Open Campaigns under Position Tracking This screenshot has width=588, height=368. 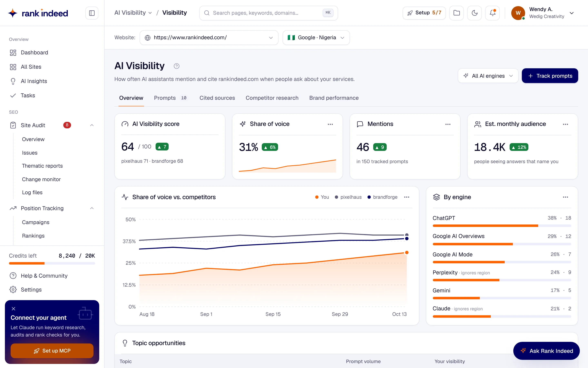[36, 222]
